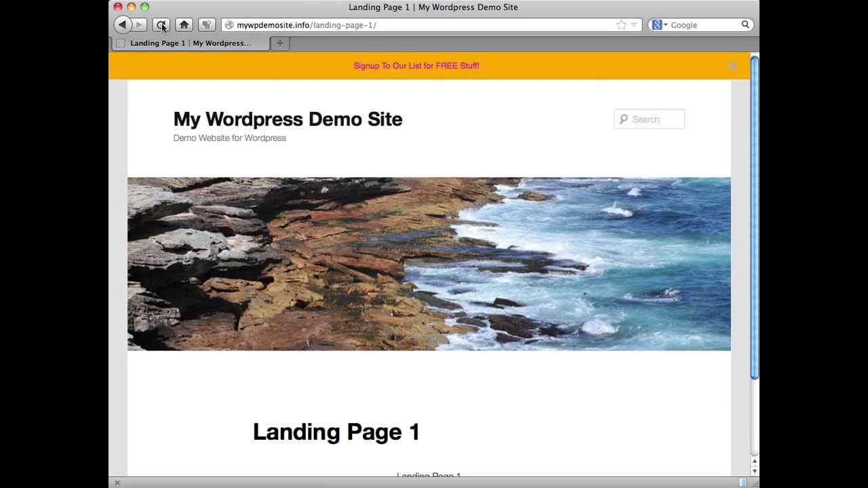The width and height of the screenshot is (868, 488).
Task: Click the toolbar icon next to the Home button
Action: [207, 25]
